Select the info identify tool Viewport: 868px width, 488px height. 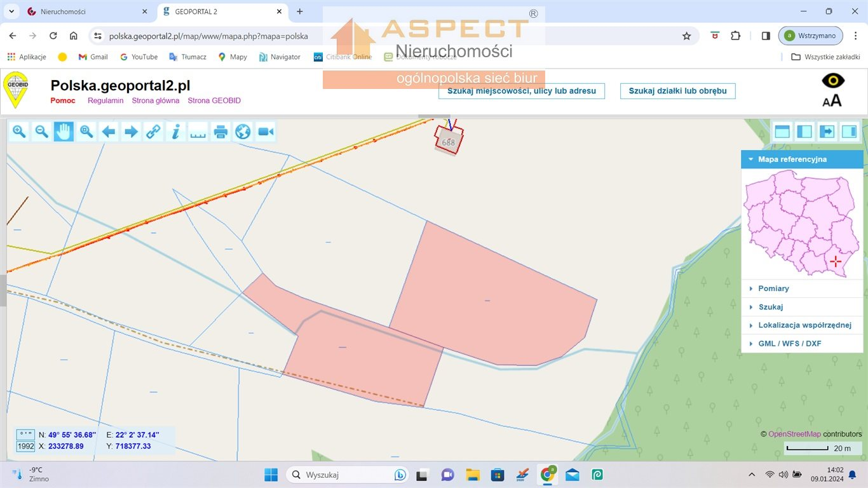tap(176, 132)
